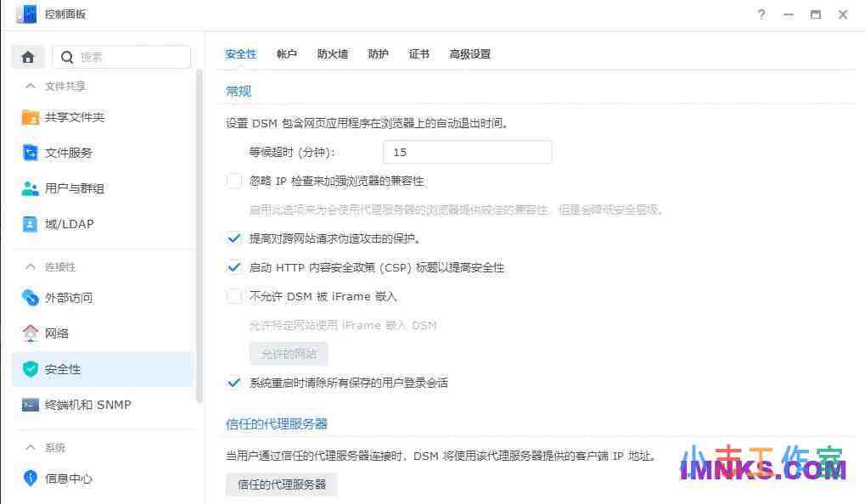Image resolution: width=865 pixels, height=504 pixels.
Task: Click the home icon above the sidebar
Action: [28, 56]
